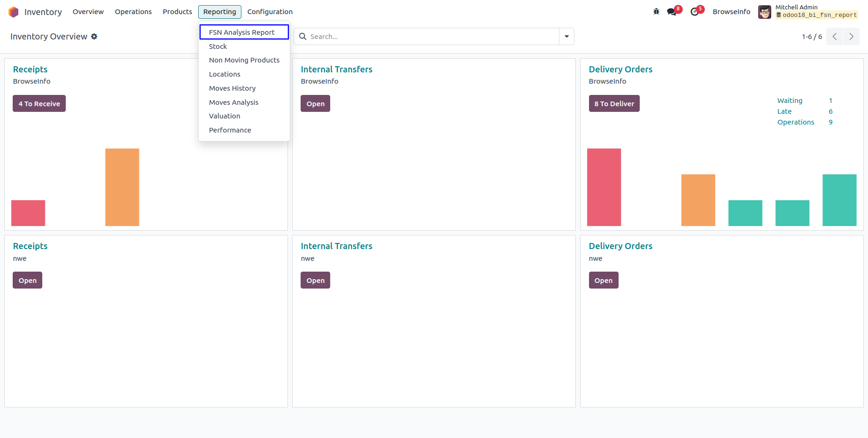Select FSN Analysis Report menu item
This screenshot has width=868, height=438.
click(x=242, y=32)
